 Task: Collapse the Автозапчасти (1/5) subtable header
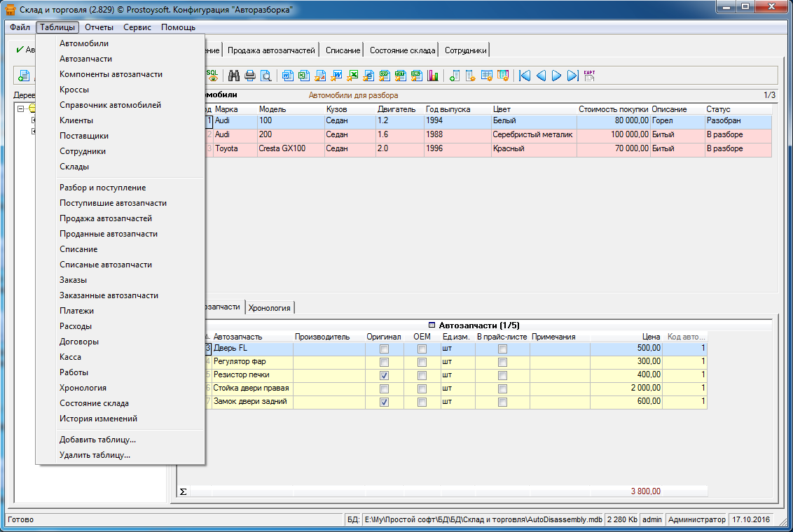tap(431, 325)
